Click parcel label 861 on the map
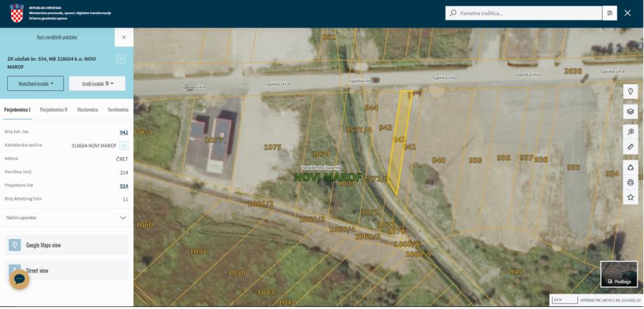This screenshot has width=644, height=309. click(x=329, y=37)
